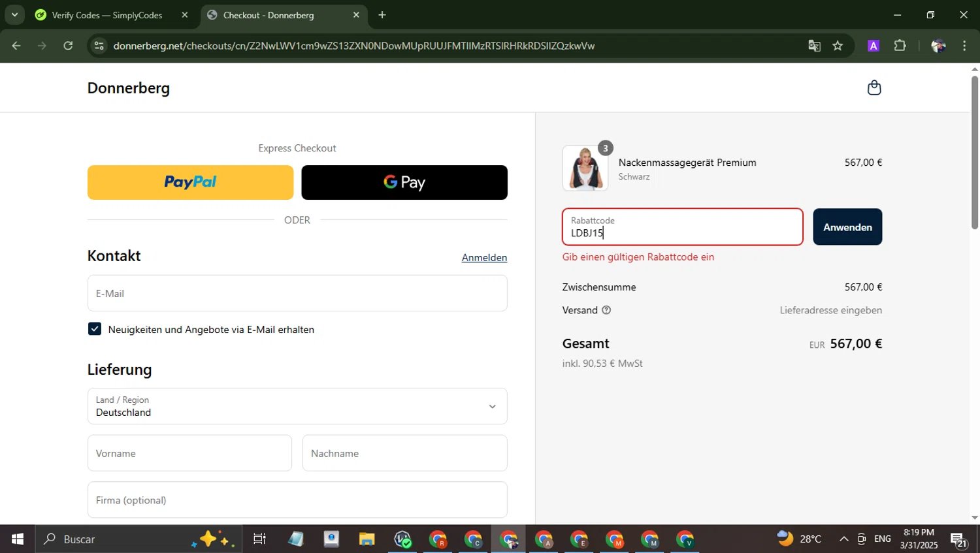980x553 pixels.
Task: Uncheck Neuigkeiten und Angebote via E-Mail checkbox
Action: point(95,329)
